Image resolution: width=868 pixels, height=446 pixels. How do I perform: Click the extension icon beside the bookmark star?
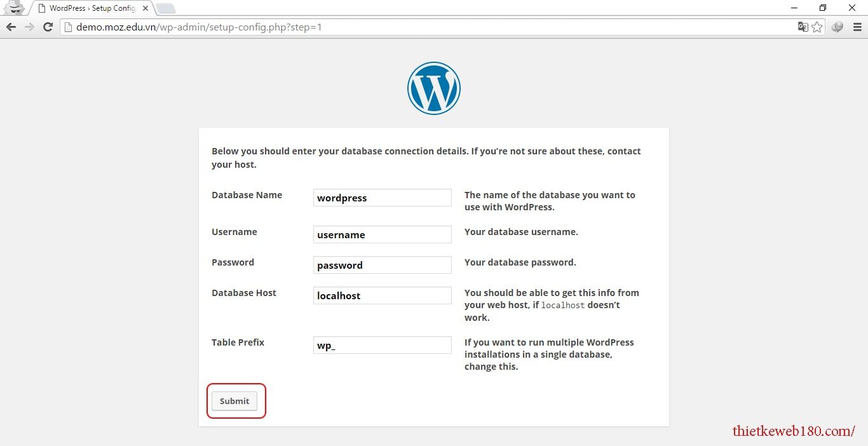(837, 27)
